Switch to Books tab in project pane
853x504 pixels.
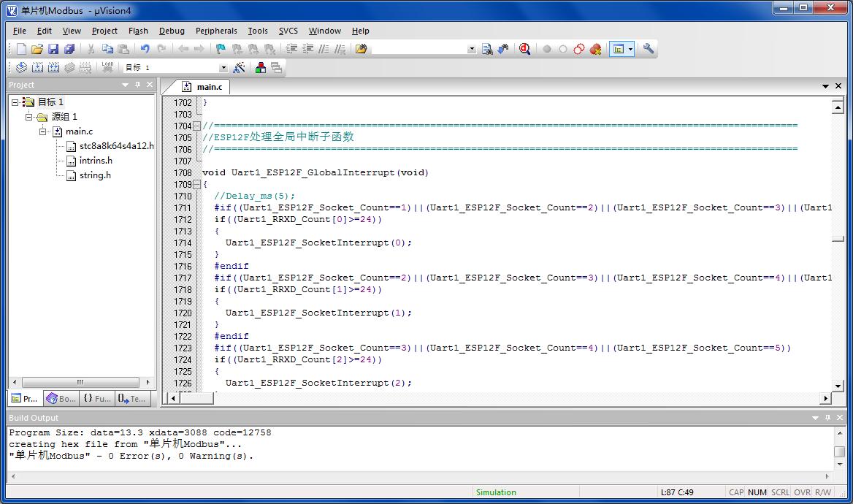coord(61,398)
